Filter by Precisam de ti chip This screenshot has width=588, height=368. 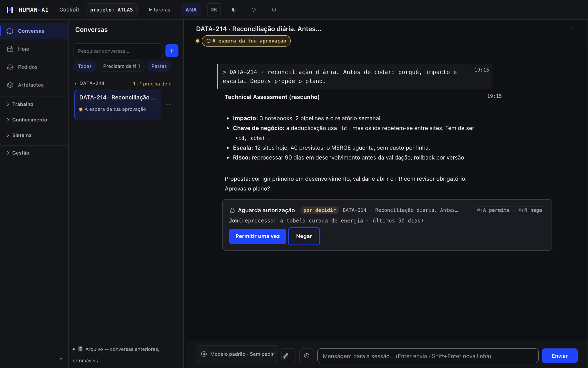pyautogui.click(x=121, y=66)
